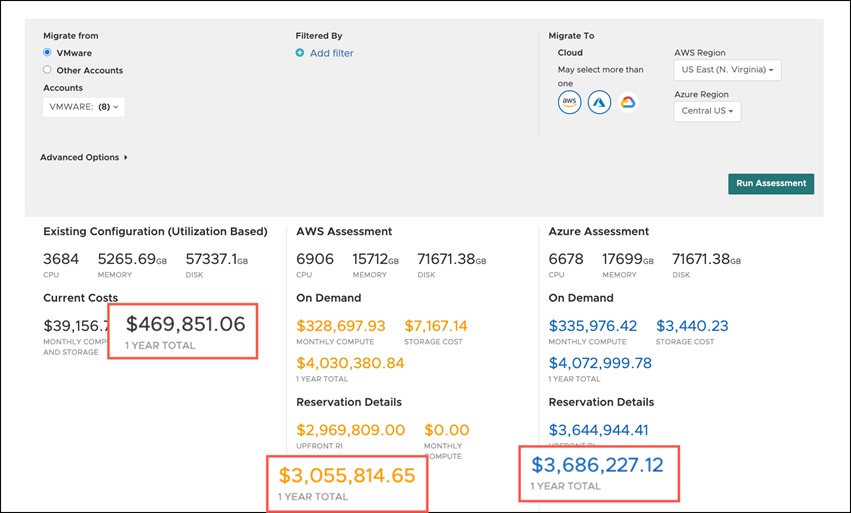Select the Other Accounts radio button
This screenshot has width=851, height=513.
pos(47,70)
